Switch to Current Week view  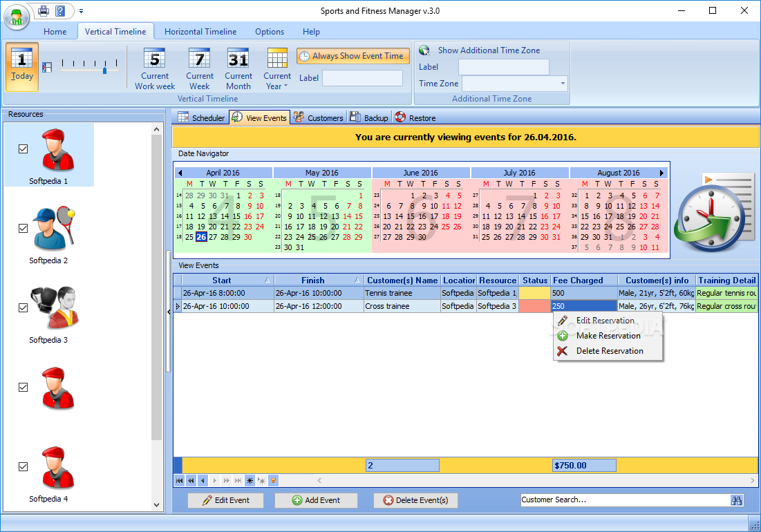tap(200, 58)
